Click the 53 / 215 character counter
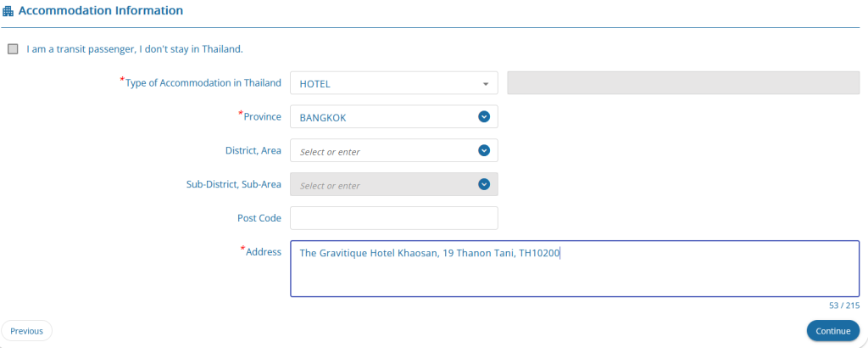Screen dimensions: 868x348 coord(844,305)
